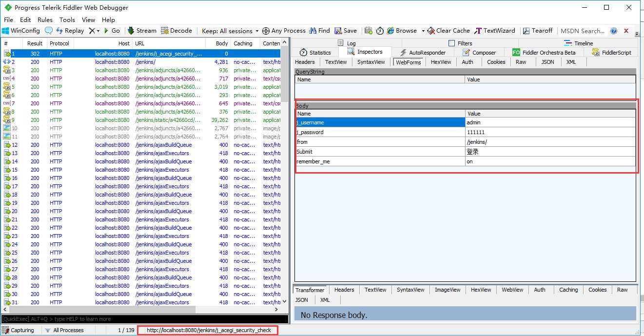Select response WebView tab

[512, 290]
